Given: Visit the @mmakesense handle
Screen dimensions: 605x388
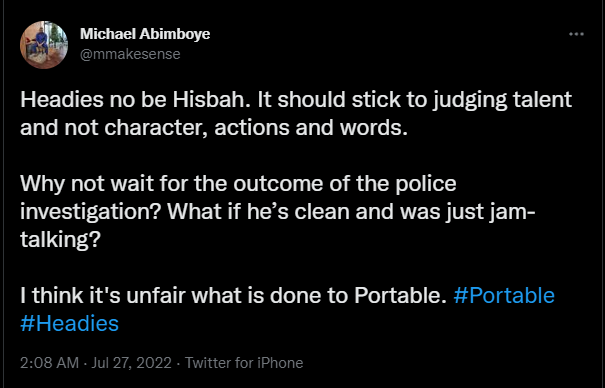Looking at the screenshot, I should pos(130,54).
